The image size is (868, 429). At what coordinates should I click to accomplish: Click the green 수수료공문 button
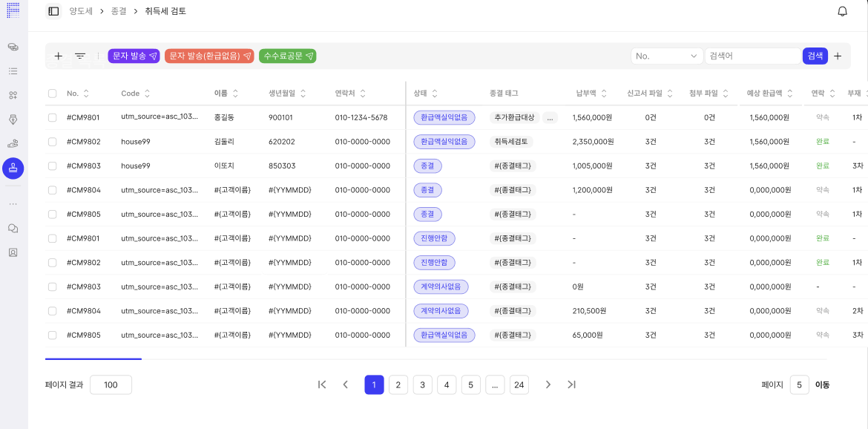pyautogui.click(x=287, y=56)
